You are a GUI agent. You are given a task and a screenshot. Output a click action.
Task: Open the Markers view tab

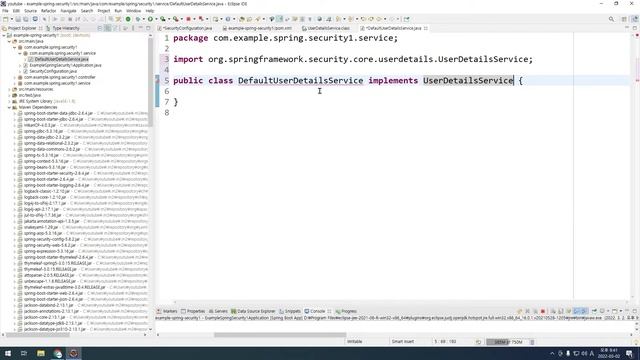(x=167, y=311)
